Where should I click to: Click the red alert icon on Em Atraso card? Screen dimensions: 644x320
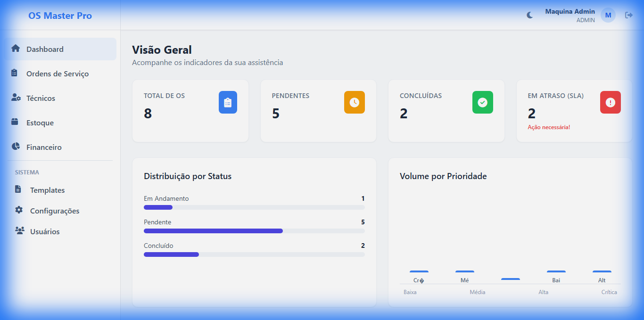(610, 102)
